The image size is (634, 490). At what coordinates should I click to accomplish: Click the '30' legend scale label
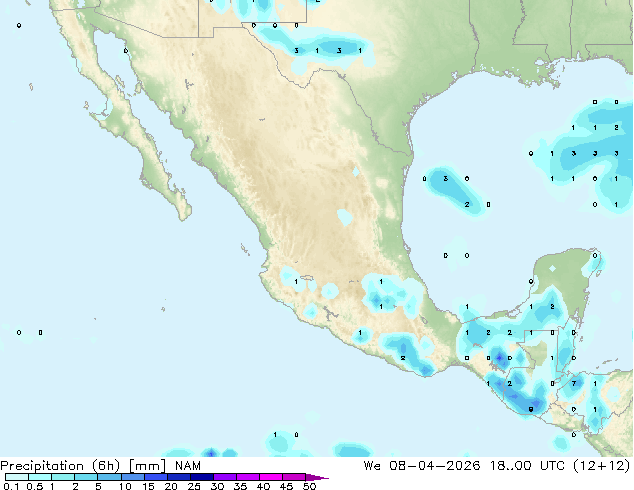(x=218, y=486)
